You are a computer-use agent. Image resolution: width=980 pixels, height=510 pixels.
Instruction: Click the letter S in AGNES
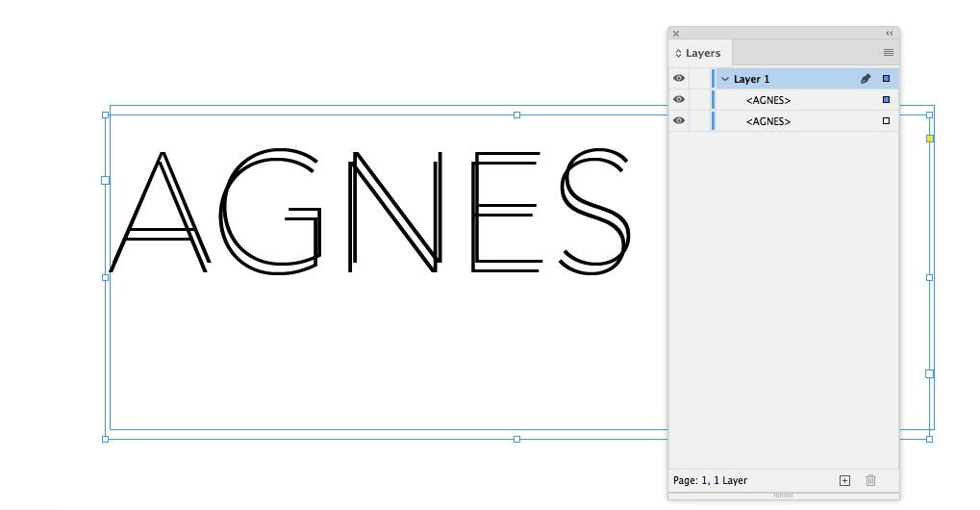(x=594, y=212)
